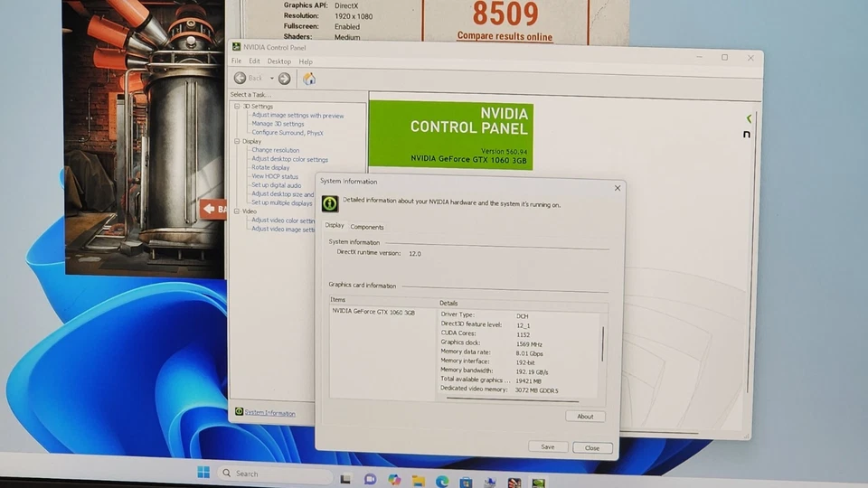868x488 pixels.
Task: Select Set up digital audio
Action: point(277,185)
